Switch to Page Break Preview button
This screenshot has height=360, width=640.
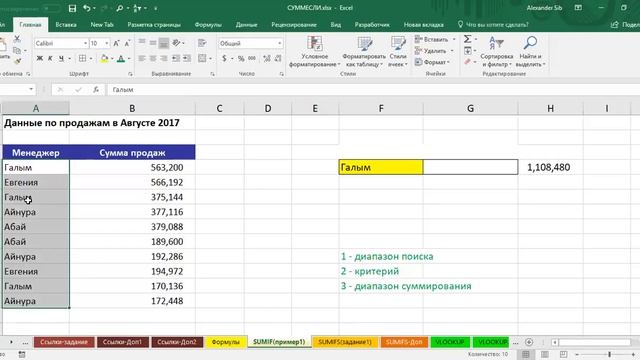click(563, 354)
